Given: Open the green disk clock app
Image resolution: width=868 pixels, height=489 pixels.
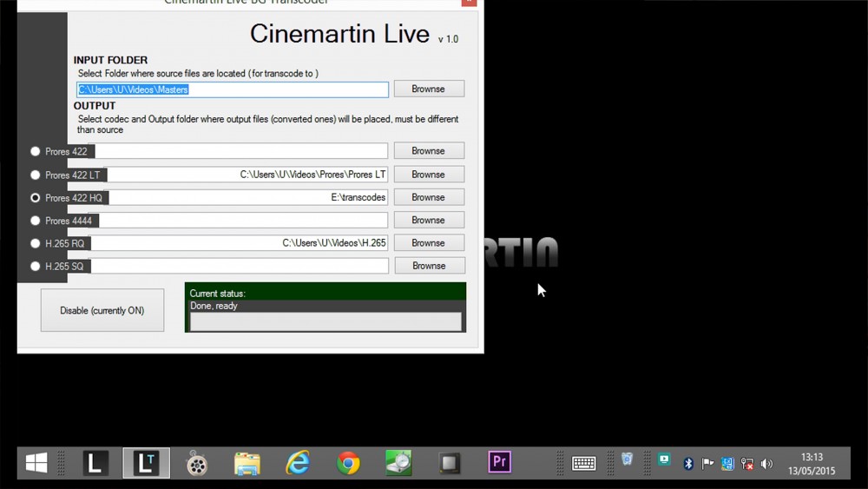Looking at the screenshot, I should point(398,463).
